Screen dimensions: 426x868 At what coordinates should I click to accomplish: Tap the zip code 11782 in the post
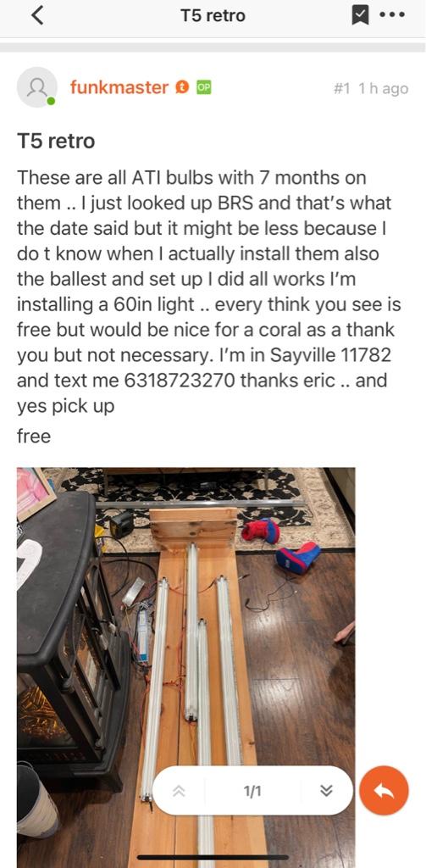(367, 355)
